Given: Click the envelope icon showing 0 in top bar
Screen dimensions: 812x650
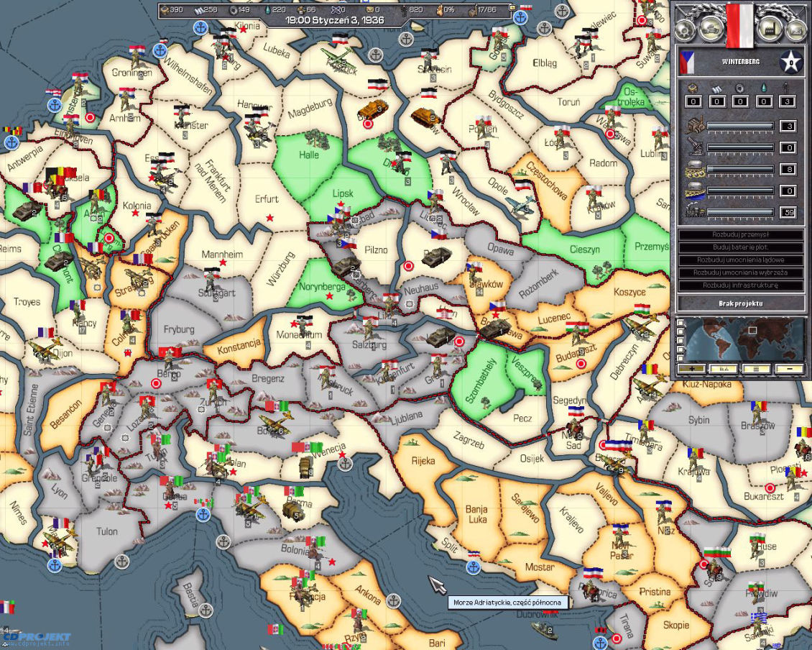Looking at the screenshot, I should 370,9.
